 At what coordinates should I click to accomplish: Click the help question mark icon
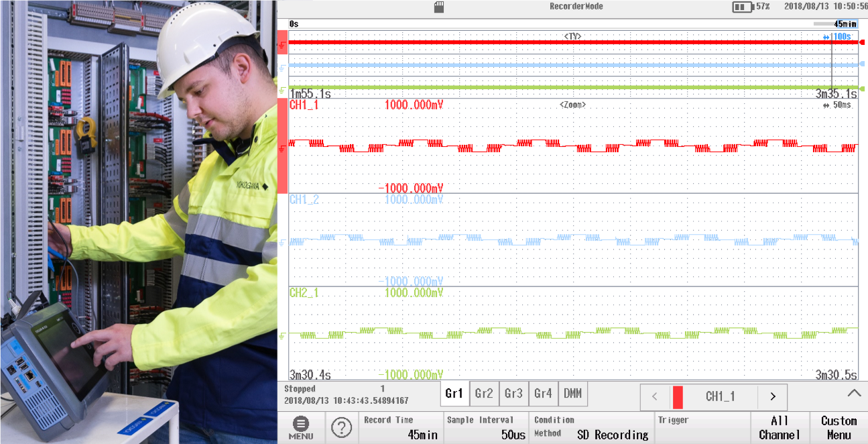[342, 427]
